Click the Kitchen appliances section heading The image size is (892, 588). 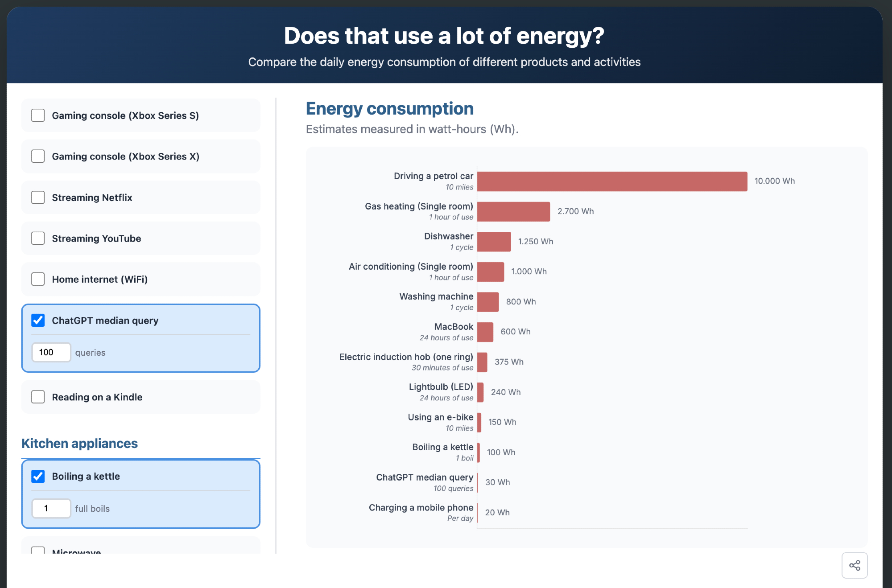coord(79,444)
